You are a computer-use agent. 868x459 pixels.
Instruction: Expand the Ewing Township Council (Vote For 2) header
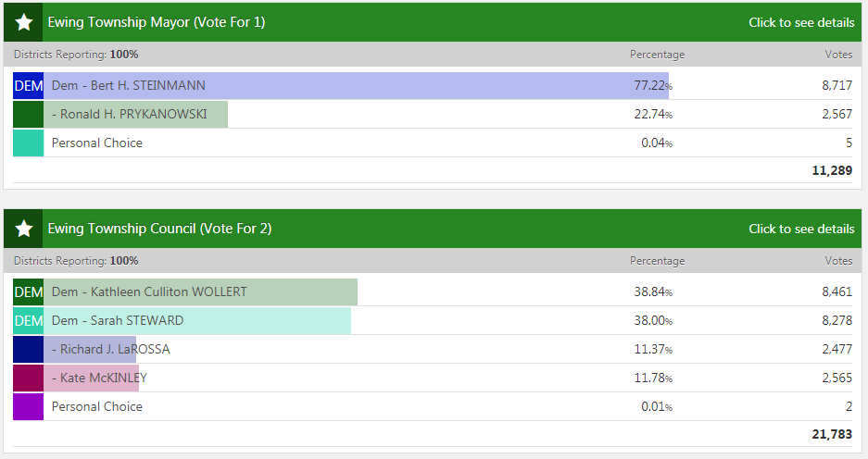pyautogui.click(x=159, y=229)
